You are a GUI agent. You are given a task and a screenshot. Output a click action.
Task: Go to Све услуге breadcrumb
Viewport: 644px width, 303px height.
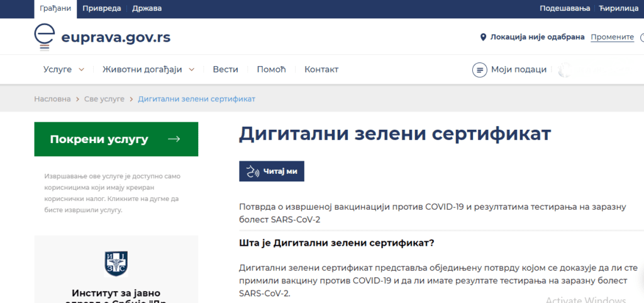pyautogui.click(x=104, y=99)
